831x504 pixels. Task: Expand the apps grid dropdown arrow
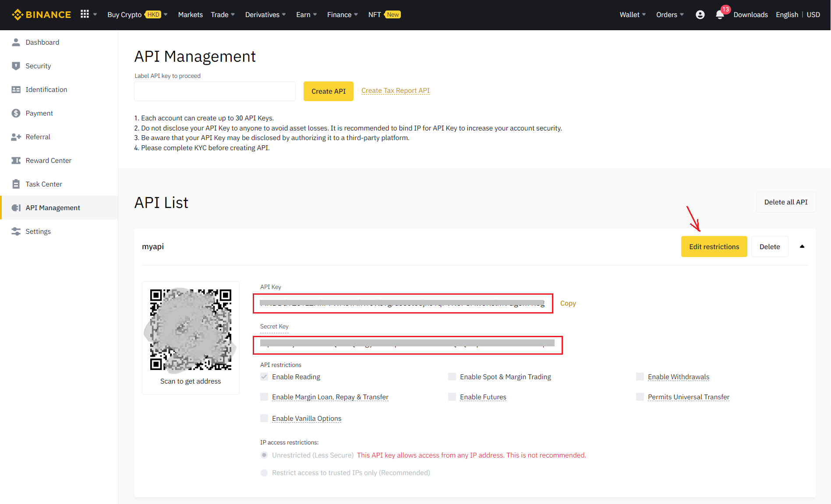(x=95, y=14)
